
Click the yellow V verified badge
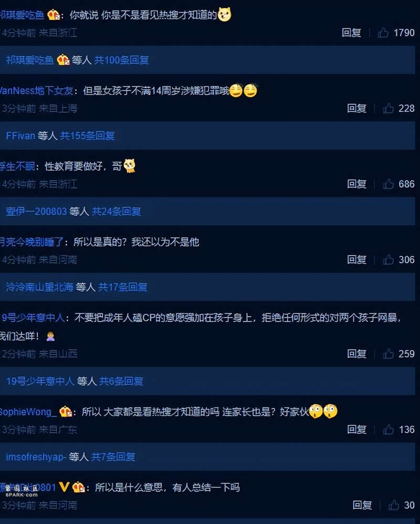pyautogui.click(x=64, y=487)
